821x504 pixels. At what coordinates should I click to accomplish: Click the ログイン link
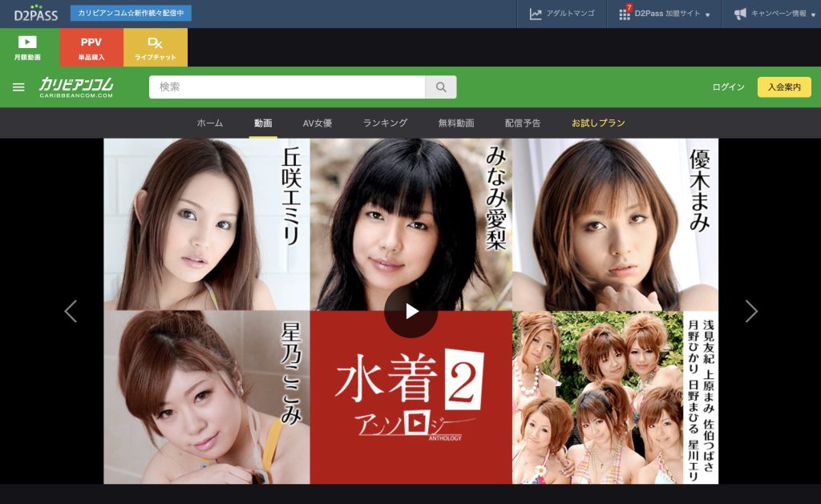(727, 87)
